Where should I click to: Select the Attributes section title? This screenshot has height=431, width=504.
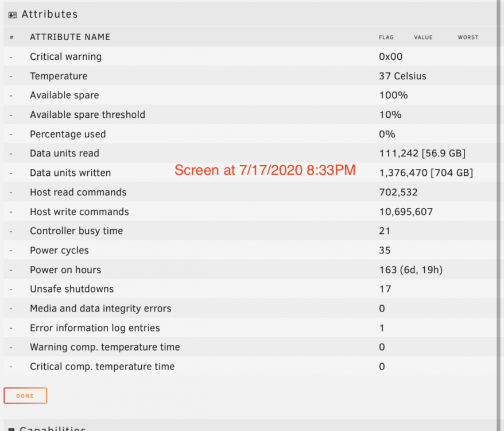pos(50,14)
